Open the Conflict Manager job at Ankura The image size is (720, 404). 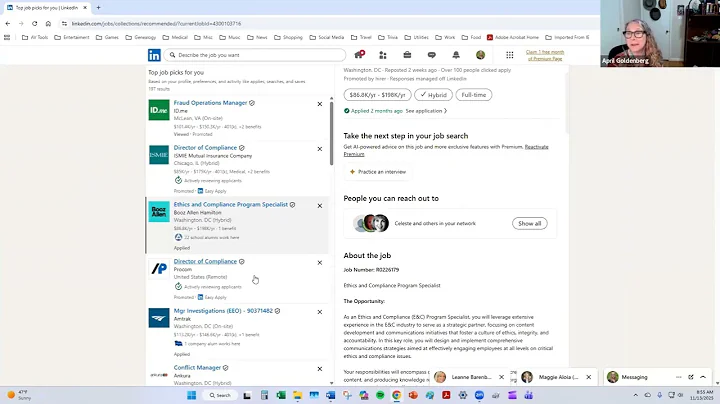pyautogui.click(x=197, y=368)
